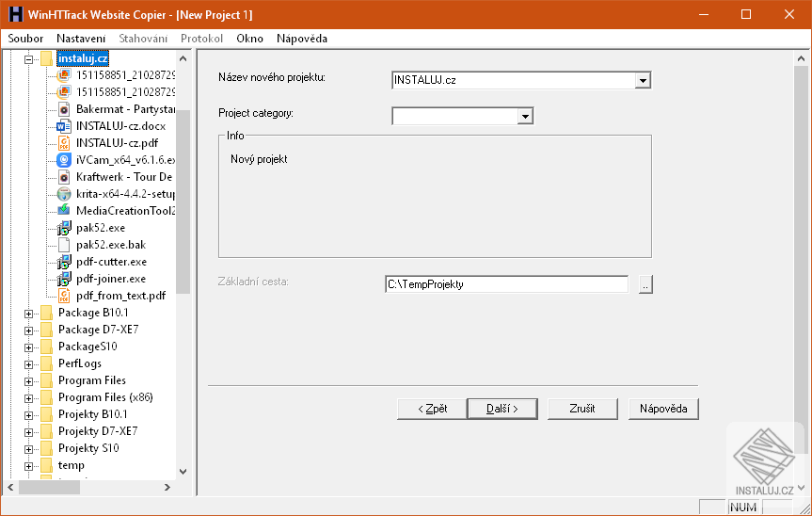Expand the PerfLogs tree node
This screenshot has width=812, height=516.
click(28, 364)
